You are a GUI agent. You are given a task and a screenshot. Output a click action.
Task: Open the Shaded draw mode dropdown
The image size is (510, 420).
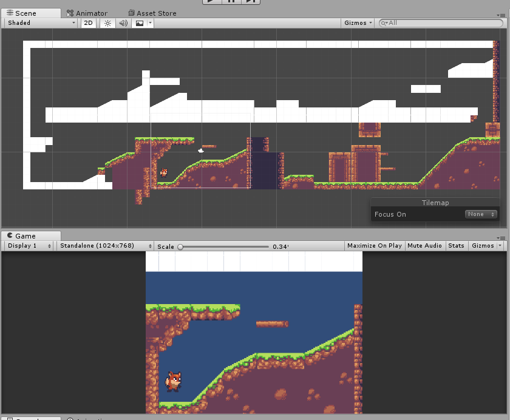[41, 23]
